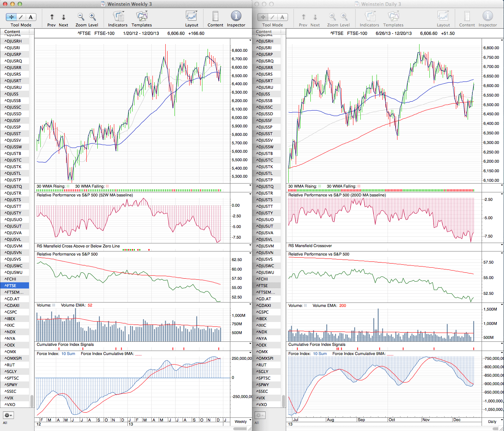This screenshot has width=504, height=431.
Task: Select ^VIX in Weekly window symbol list
Action: pos(11,398)
